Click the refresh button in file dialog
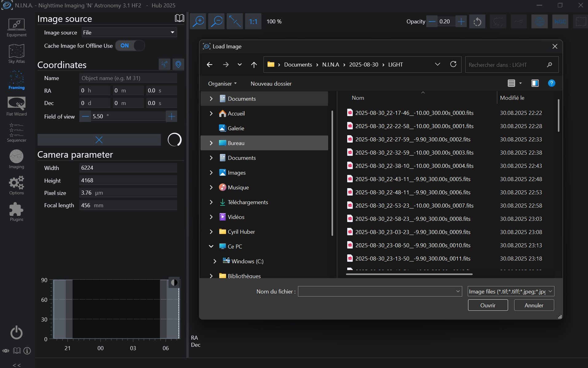Screen dimensions: 588x368 pyautogui.click(x=453, y=64)
